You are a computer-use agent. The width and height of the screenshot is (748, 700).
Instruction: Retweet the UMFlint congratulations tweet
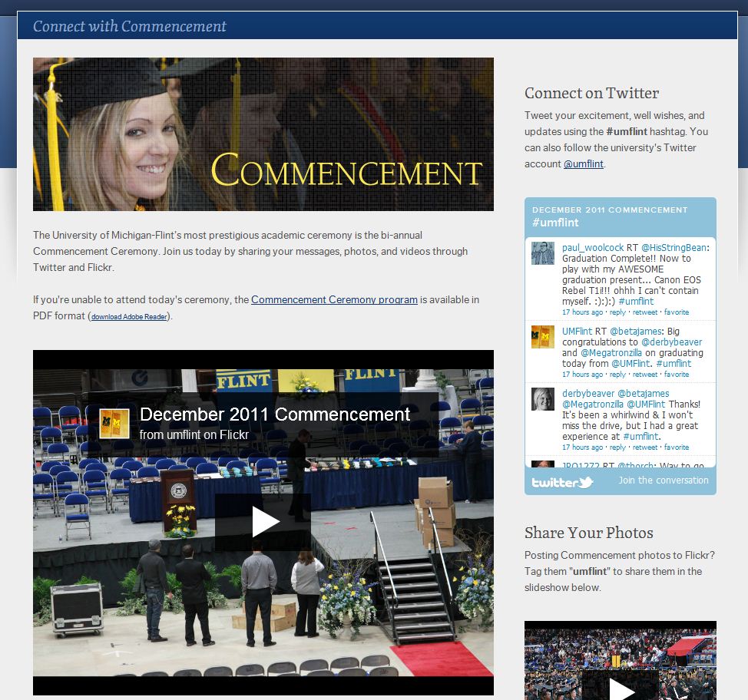(x=645, y=375)
